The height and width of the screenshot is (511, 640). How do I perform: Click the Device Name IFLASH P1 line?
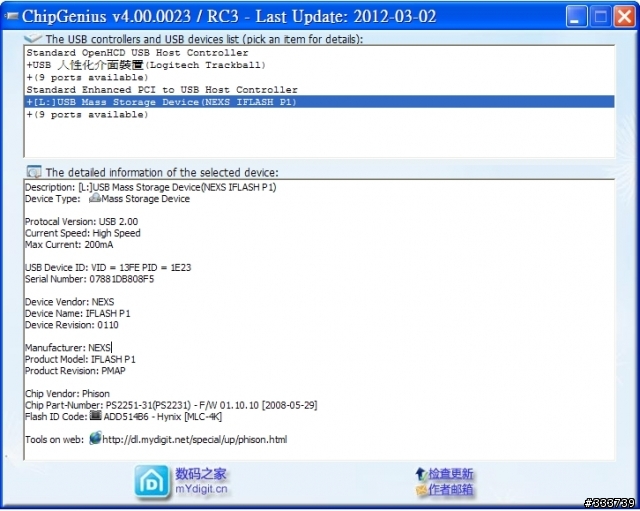pos(78,313)
